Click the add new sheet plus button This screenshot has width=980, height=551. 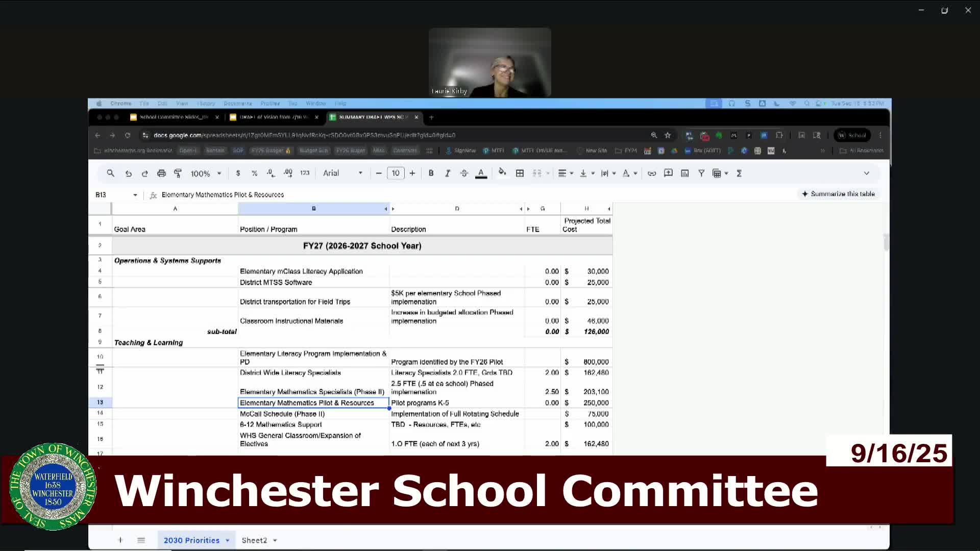tap(120, 540)
